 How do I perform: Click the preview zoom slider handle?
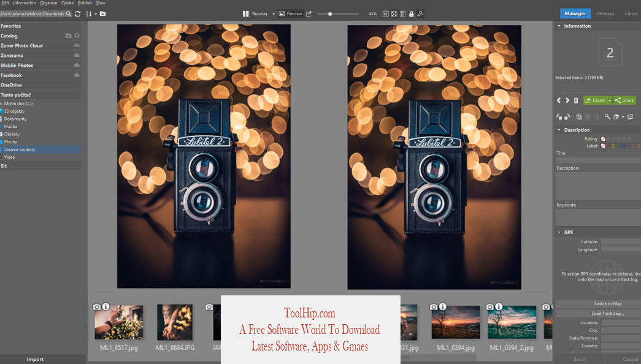330,14
